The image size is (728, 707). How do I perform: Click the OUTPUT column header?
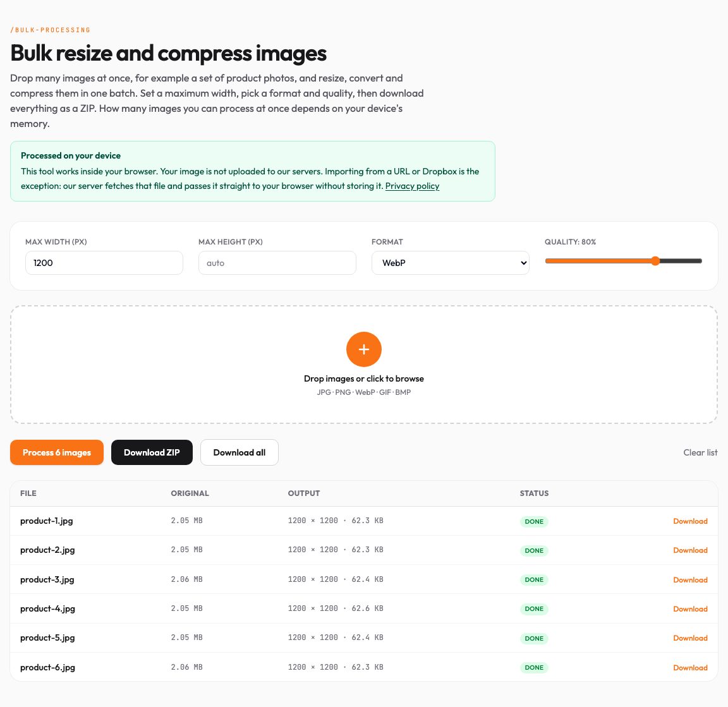(x=303, y=493)
